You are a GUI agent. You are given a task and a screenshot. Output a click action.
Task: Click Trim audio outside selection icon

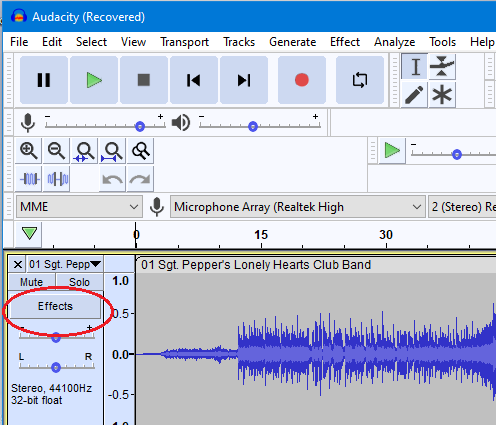click(x=28, y=179)
